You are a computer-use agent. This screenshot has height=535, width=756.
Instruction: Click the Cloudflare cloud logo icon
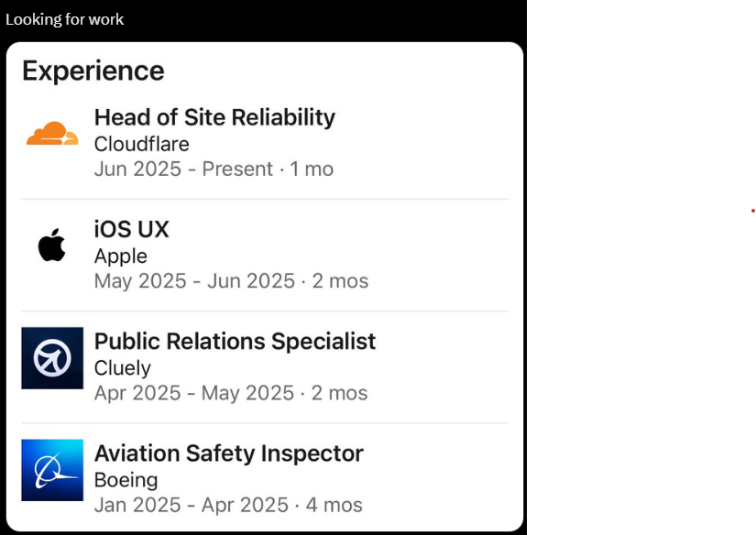click(52, 135)
